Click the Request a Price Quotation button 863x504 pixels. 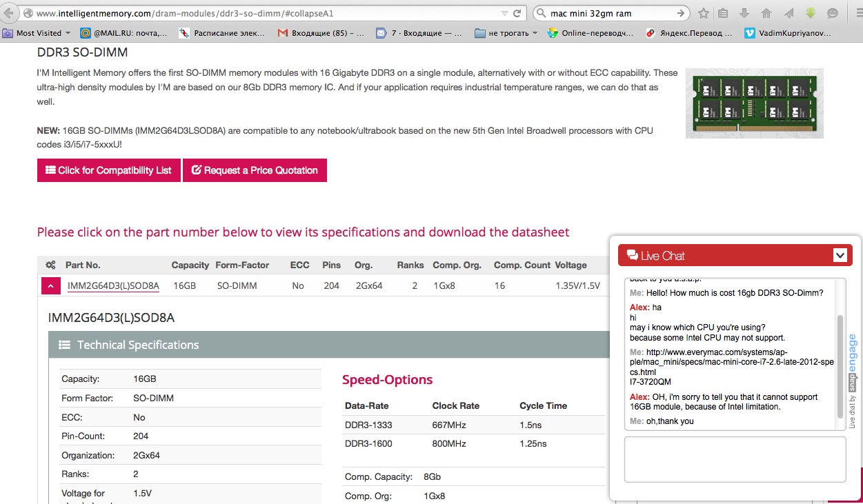coord(255,170)
